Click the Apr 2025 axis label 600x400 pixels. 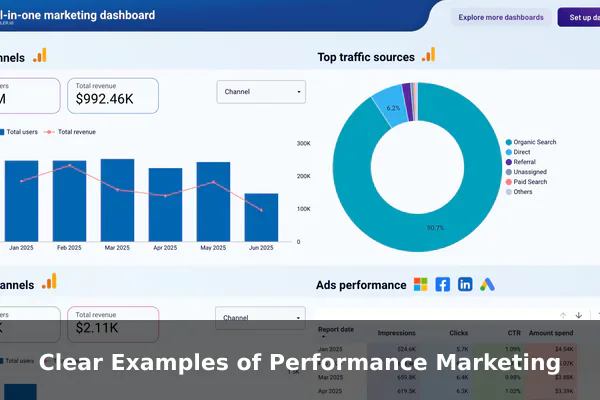tap(165, 248)
